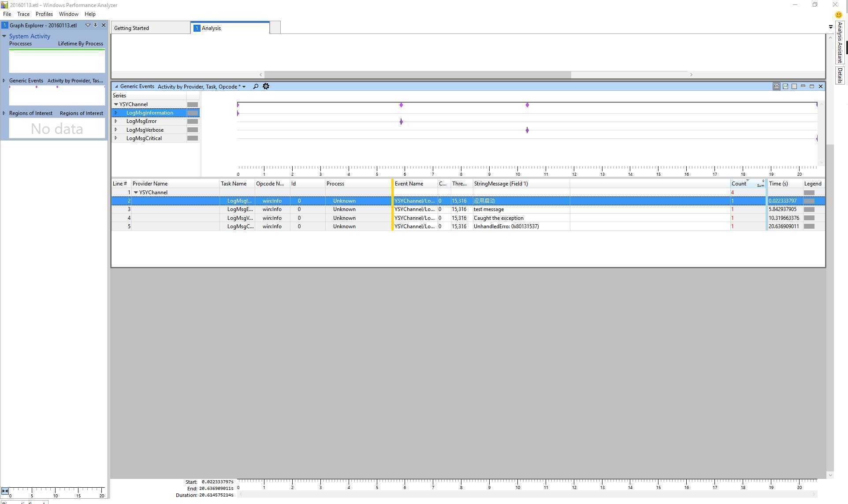
Task: Click the feedback smiley icon
Action: [838, 15]
